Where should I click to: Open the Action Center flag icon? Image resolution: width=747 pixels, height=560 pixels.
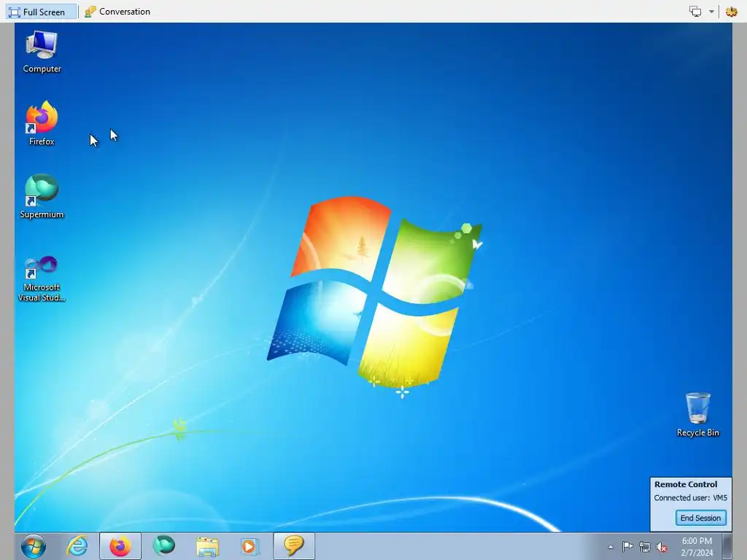point(627,547)
